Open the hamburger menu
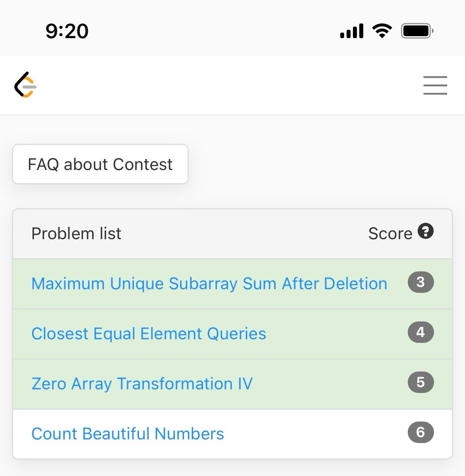Image resolution: width=465 pixels, height=476 pixels. click(435, 85)
